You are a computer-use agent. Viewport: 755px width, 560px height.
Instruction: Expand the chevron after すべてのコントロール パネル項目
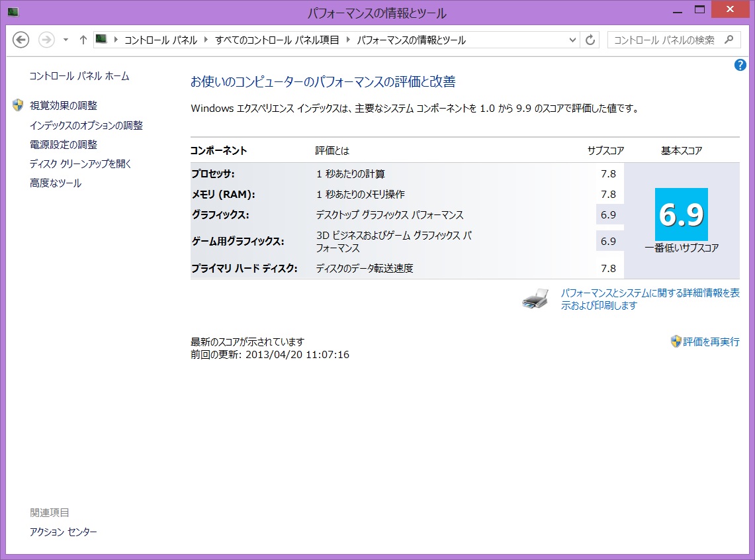pyautogui.click(x=347, y=40)
